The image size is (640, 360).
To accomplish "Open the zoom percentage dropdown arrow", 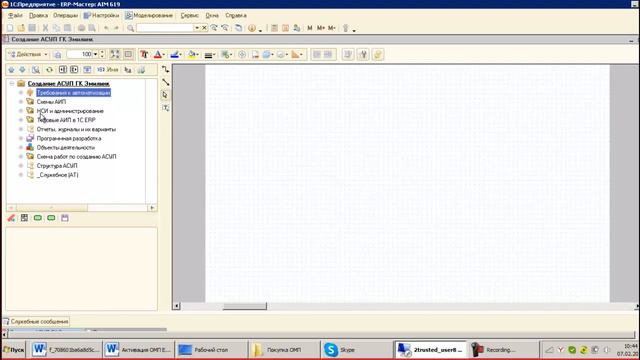I will [x=96, y=54].
